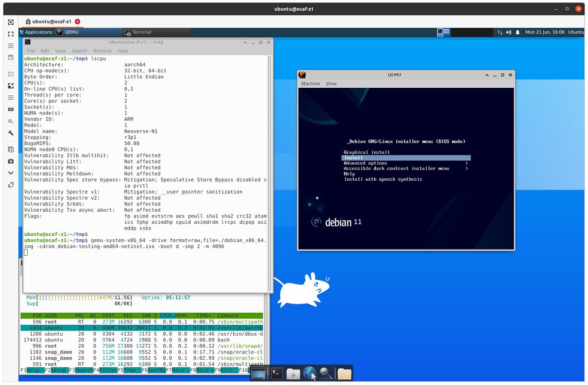The height and width of the screenshot is (385, 588).
Task: Open the web browser globe icon in the dock
Action: (x=310, y=373)
